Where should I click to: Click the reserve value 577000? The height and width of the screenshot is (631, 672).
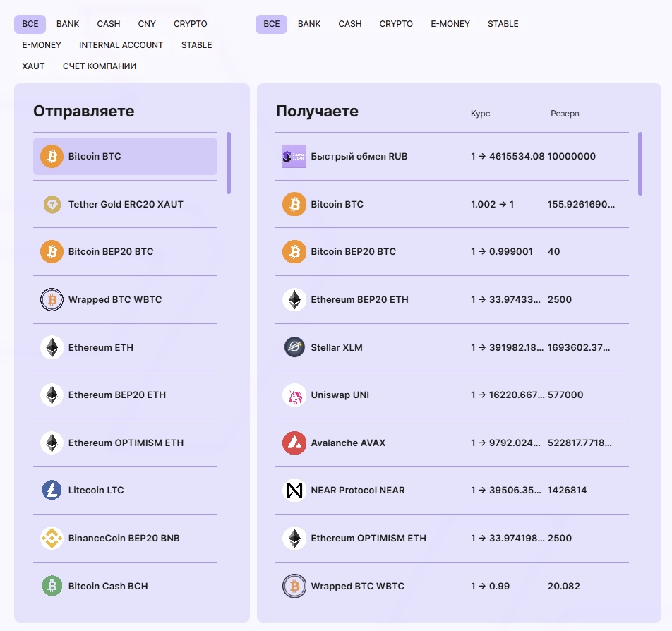pyautogui.click(x=565, y=395)
